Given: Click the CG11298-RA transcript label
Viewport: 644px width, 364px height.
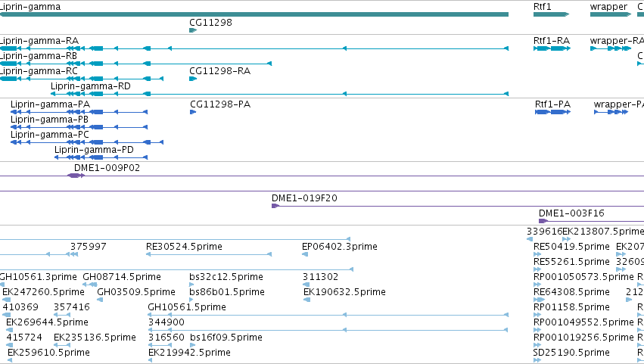Looking at the screenshot, I should (x=219, y=71).
